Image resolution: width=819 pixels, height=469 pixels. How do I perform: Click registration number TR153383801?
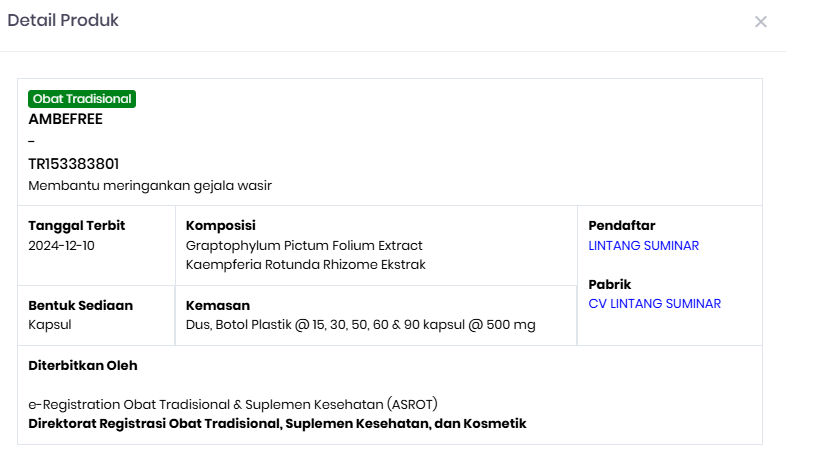click(x=74, y=164)
